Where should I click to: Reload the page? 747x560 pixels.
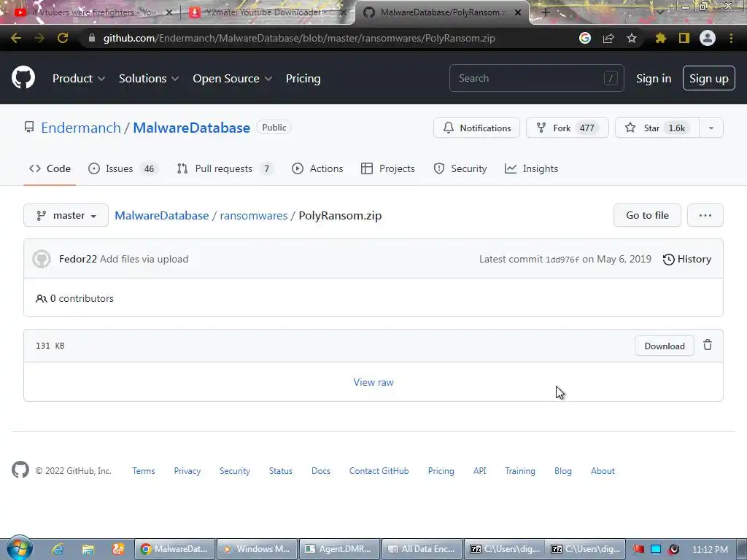63,38
